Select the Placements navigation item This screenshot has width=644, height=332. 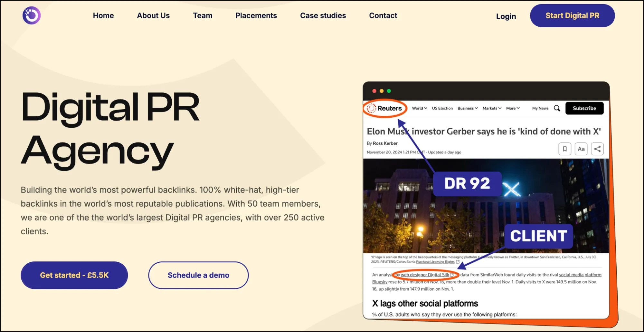coord(256,15)
